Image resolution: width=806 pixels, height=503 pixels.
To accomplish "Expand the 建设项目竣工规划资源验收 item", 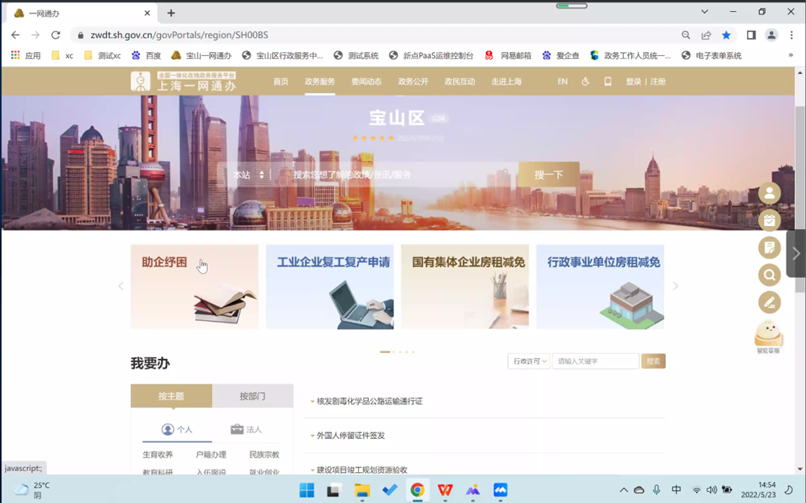I will [359, 470].
